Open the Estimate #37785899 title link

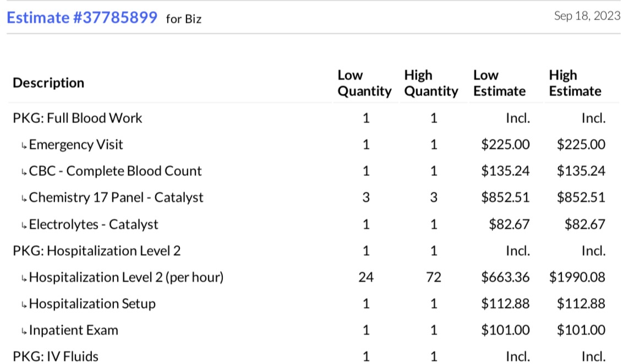pyautogui.click(x=82, y=18)
